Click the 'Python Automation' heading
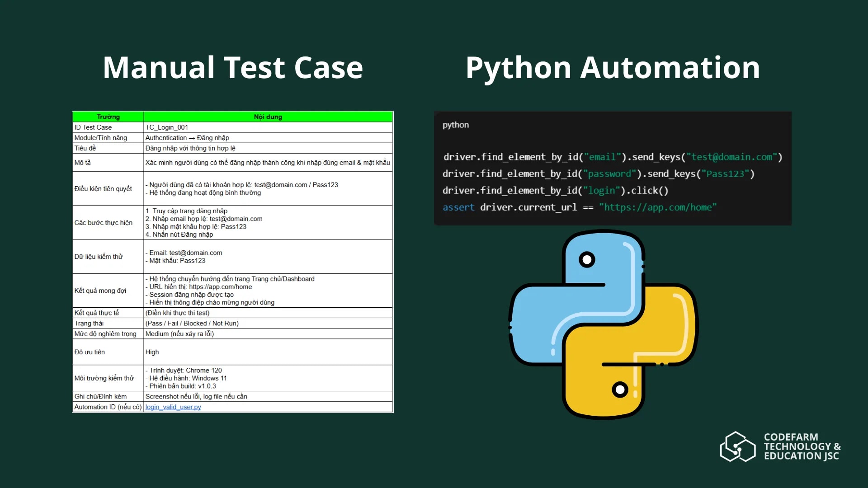The image size is (868, 488). [x=613, y=68]
